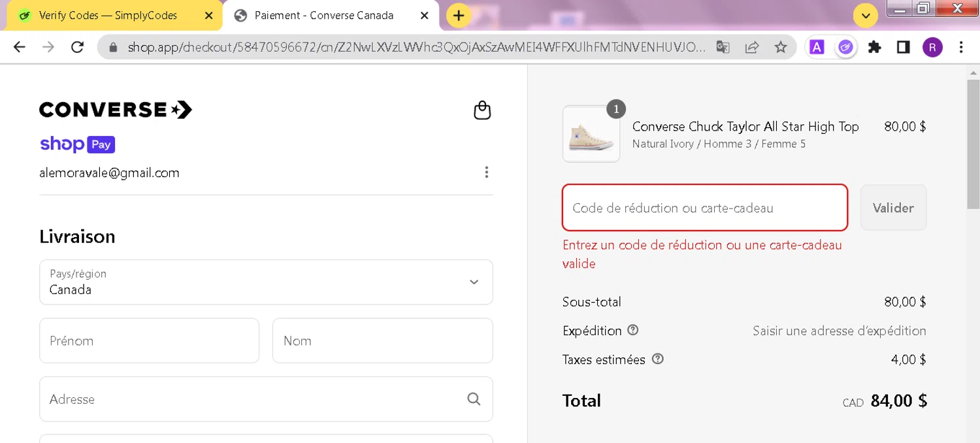This screenshot has height=443, width=980.
Task: Open the extensions puzzle menu
Action: point(874,47)
